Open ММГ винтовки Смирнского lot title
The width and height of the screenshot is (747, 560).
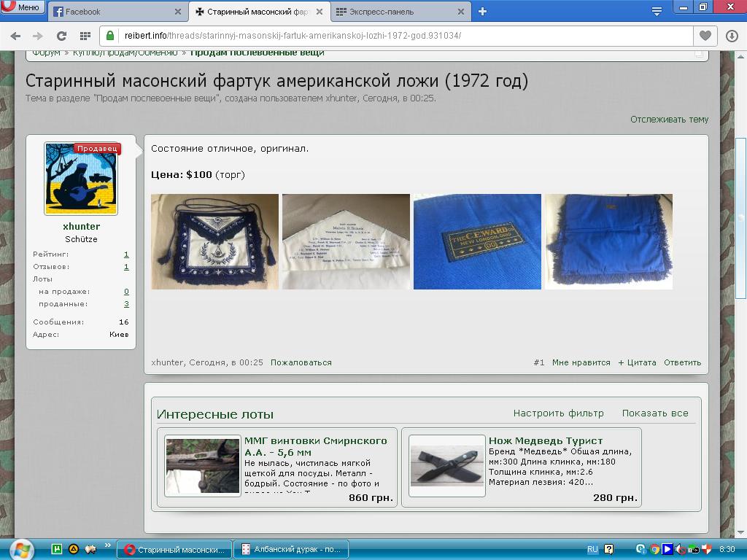point(315,447)
